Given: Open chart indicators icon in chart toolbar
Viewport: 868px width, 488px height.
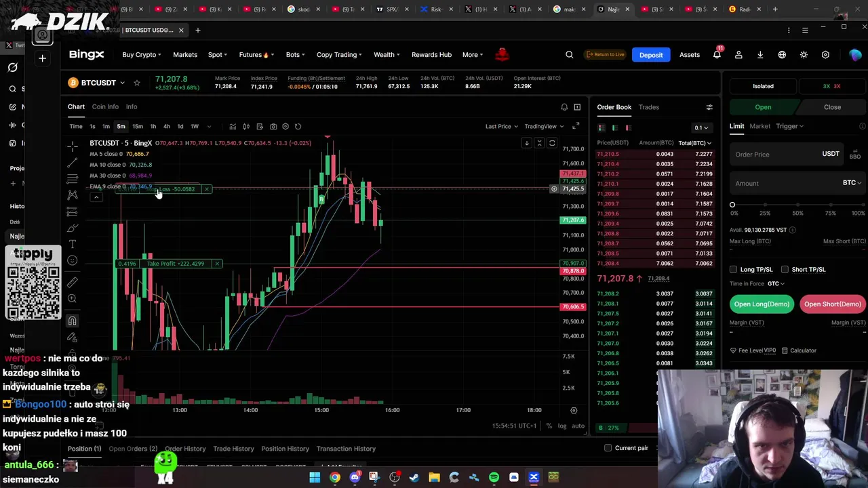Looking at the screenshot, I should click(233, 127).
